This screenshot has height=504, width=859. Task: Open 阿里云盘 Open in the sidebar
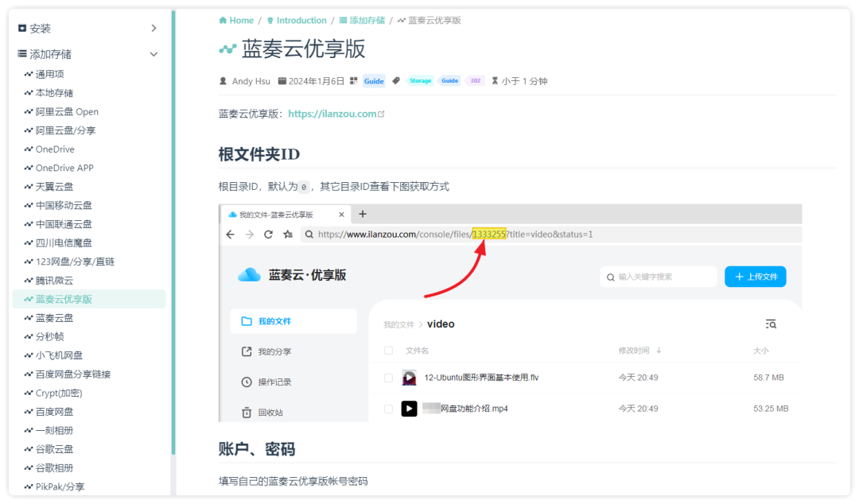89,112
